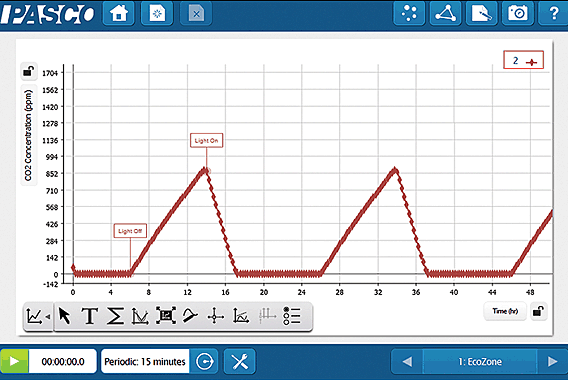The image size is (568, 380).
Task: Toggle the y-axis lock icon
Action: 29,71
